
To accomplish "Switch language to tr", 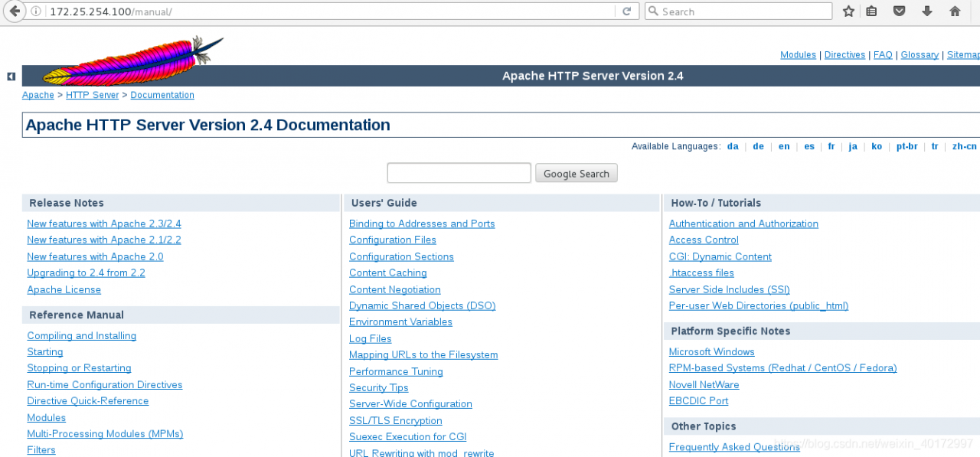I will pyautogui.click(x=935, y=146).
